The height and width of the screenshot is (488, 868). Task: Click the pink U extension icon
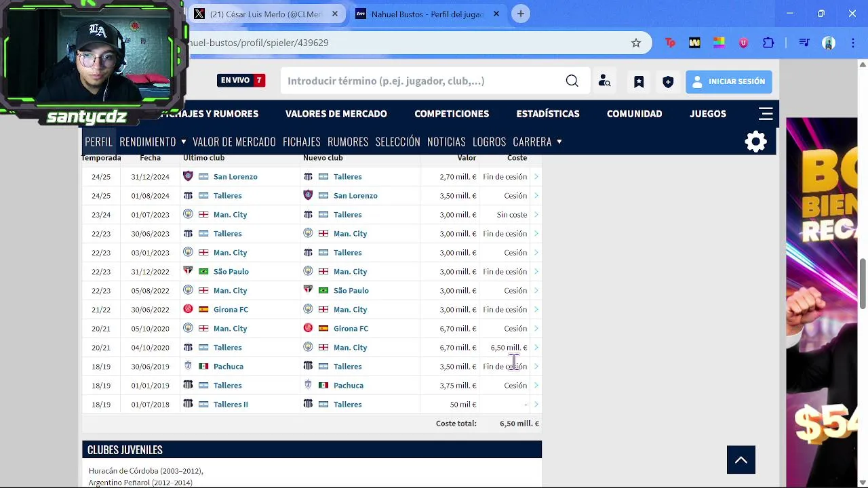pos(743,43)
